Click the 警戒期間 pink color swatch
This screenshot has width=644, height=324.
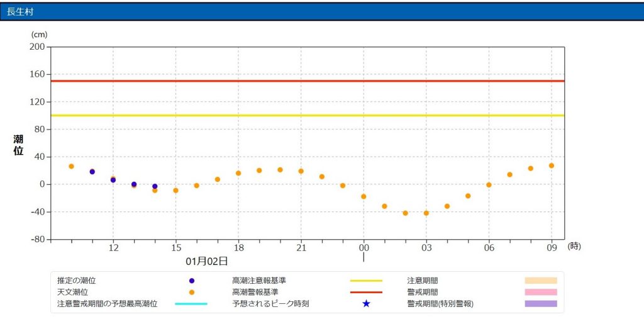541,293
